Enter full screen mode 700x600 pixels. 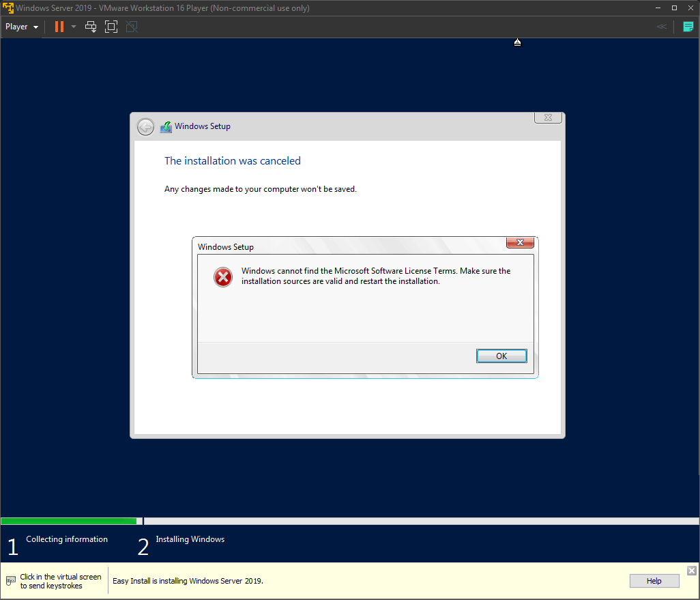pyautogui.click(x=111, y=27)
